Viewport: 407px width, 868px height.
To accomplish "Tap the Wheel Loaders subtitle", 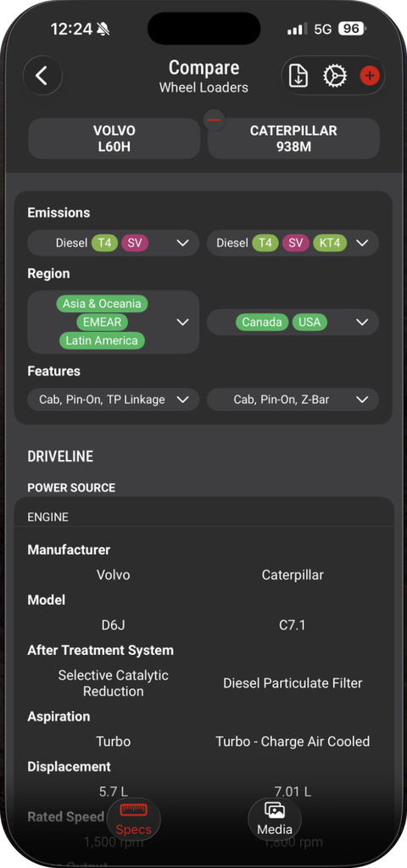I will (203, 87).
